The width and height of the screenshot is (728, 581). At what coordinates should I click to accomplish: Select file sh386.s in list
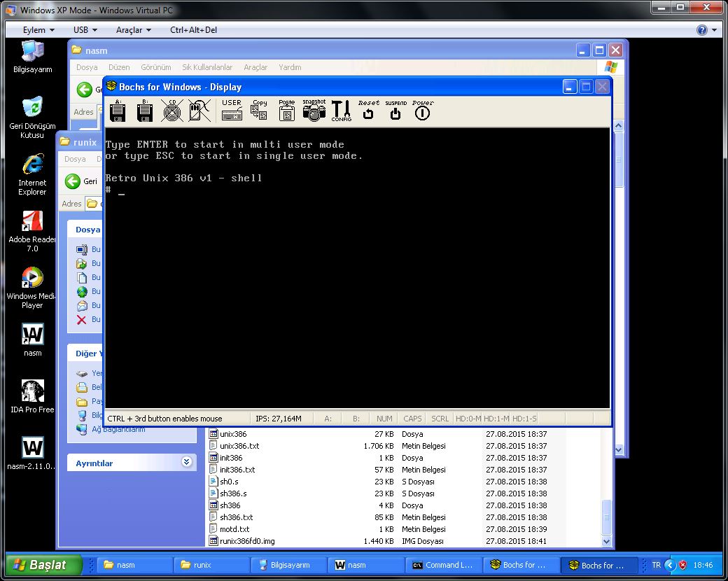coord(233,493)
